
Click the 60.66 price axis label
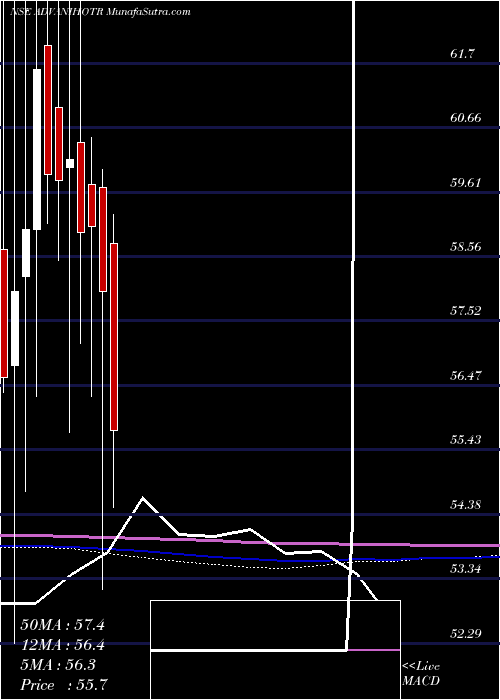click(x=466, y=118)
